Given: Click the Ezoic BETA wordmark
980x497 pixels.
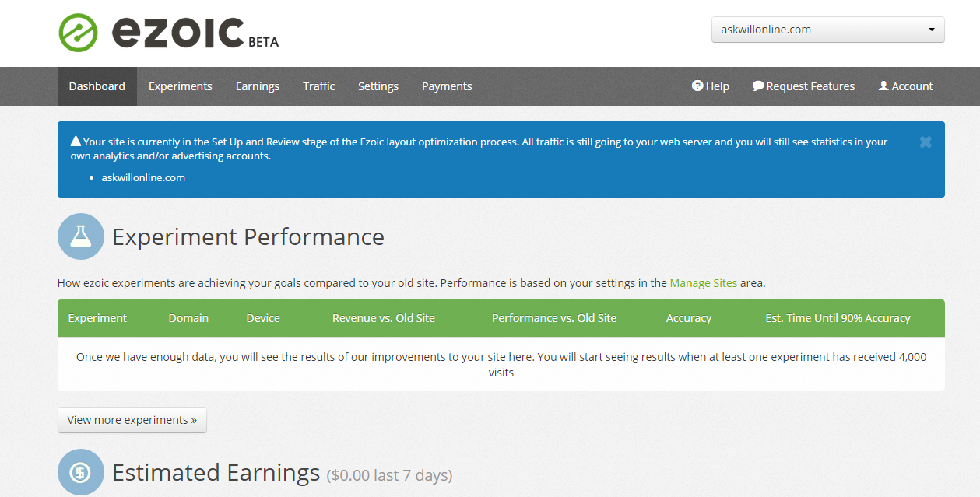Looking at the screenshot, I should pos(195,33).
